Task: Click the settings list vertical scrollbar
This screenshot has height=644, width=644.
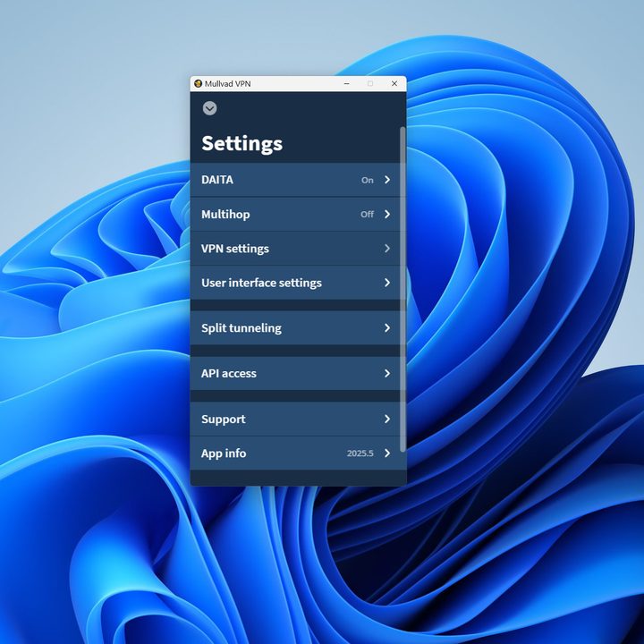Action: [402, 289]
